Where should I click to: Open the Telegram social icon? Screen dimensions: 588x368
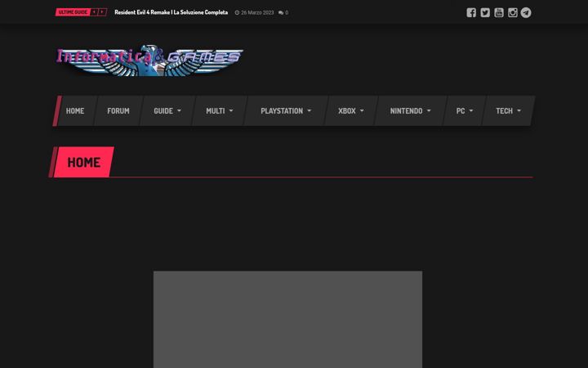526,13
